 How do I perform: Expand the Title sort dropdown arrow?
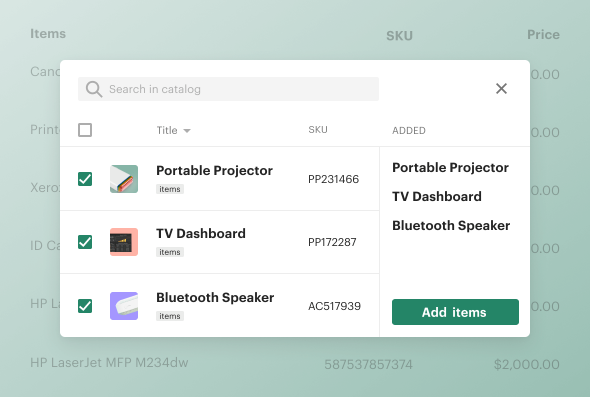click(x=187, y=131)
